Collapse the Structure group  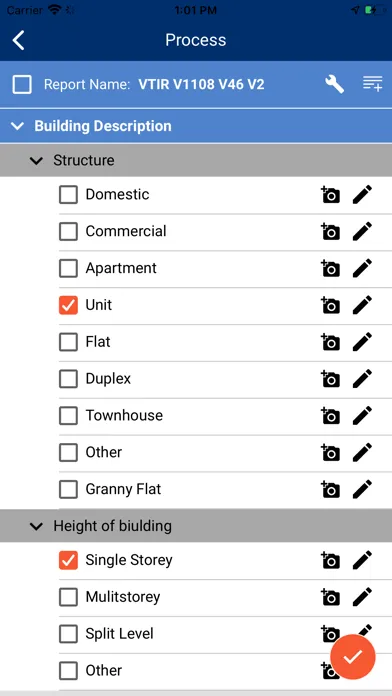coord(36,160)
